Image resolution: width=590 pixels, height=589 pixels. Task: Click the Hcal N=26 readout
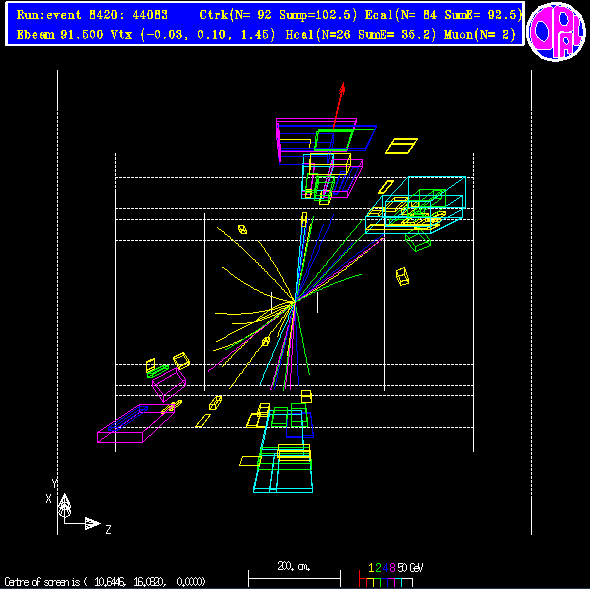(361, 35)
